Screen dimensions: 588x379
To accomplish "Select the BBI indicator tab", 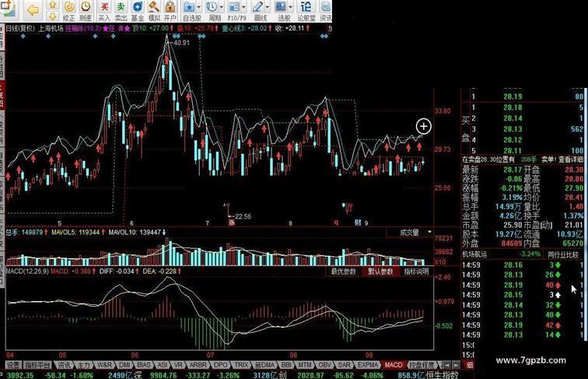I will pos(286,365).
